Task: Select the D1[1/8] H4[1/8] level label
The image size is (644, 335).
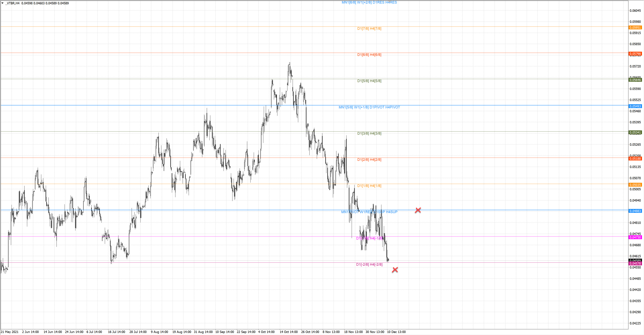Action: 369,186
